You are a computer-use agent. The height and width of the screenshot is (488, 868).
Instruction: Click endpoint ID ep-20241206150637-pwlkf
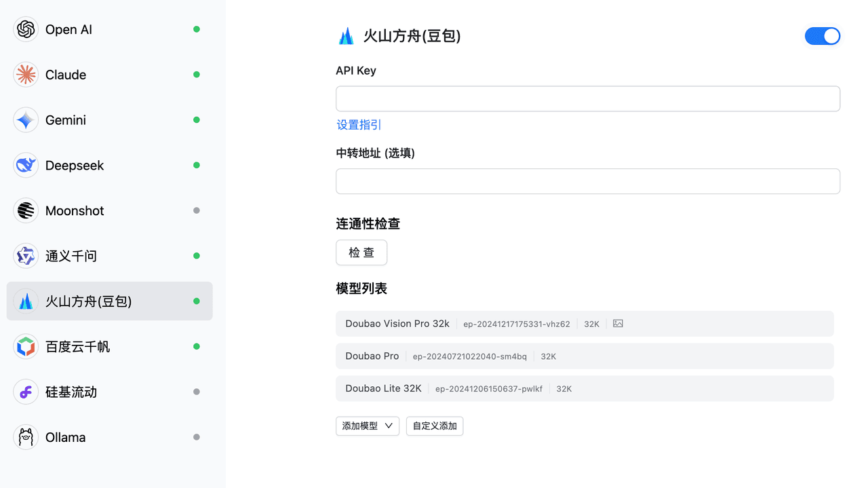point(489,390)
